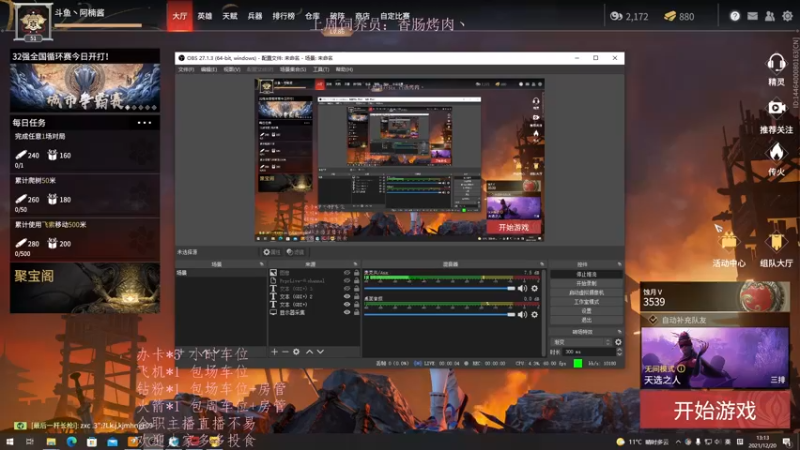The height and width of the screenshot is (450, 800).
Task: Move source up with the up arrow
Action: pos(309,352)
